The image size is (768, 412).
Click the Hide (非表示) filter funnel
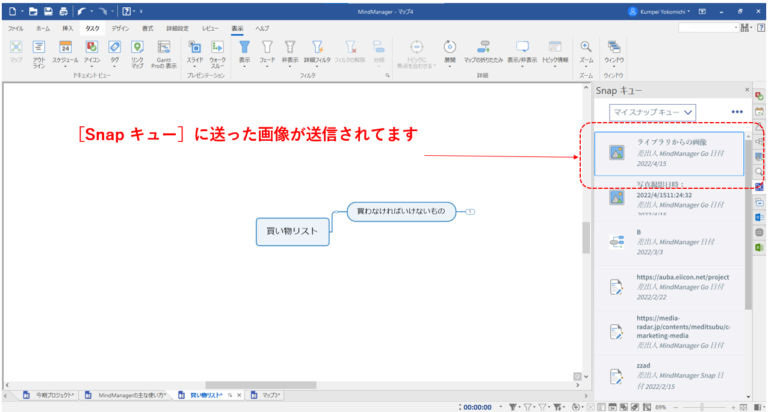[x=290, y=48]
